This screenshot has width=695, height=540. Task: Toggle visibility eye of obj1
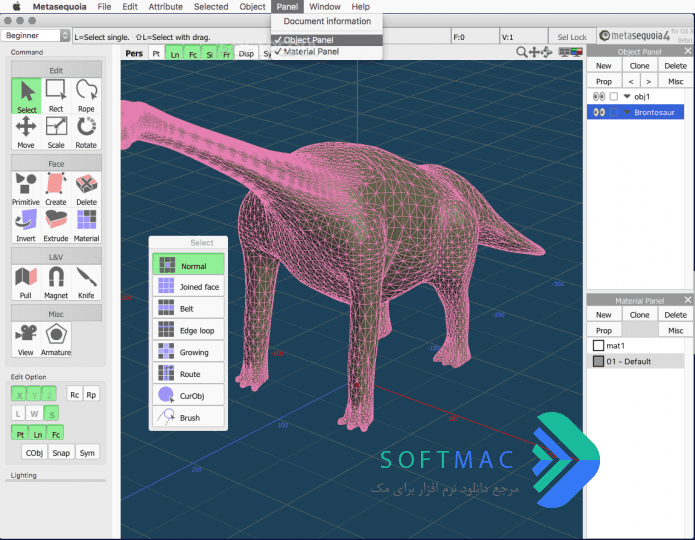[x=599, y=96]
